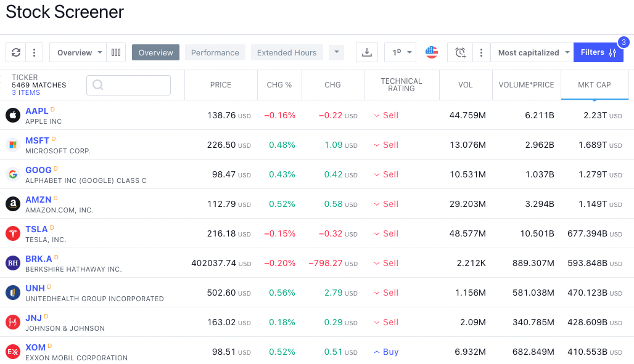Screen dimensions: 634x364
Task: Click the Microsoft logo icon
Action: (x=13, y=145)
